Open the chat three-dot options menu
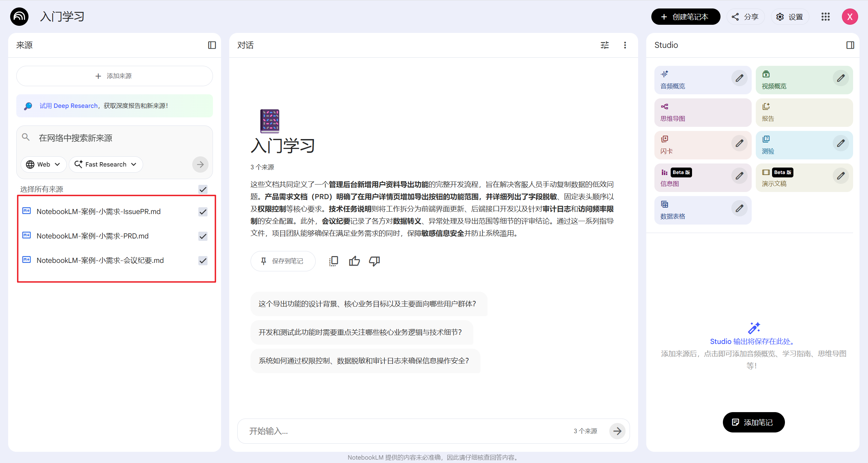868x463 pixels. coord(625,45)
